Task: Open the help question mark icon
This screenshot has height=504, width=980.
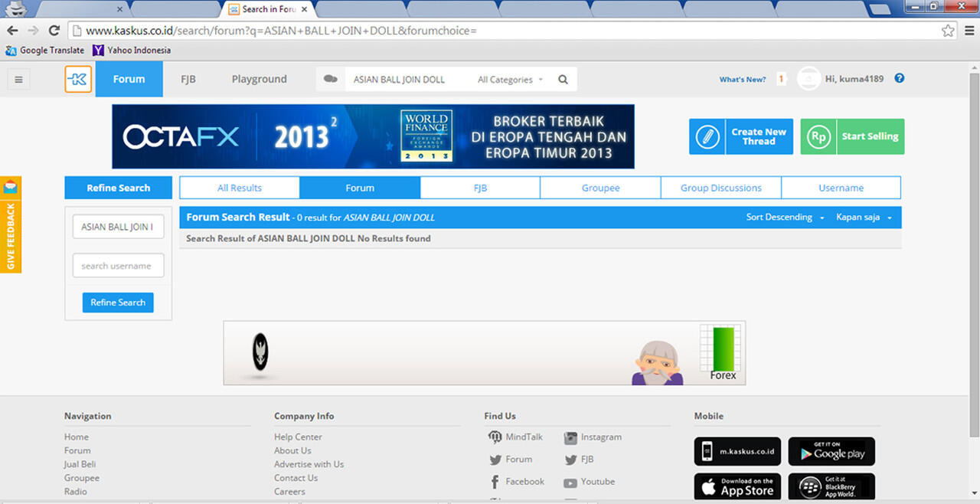Action: tap(900, 78)
